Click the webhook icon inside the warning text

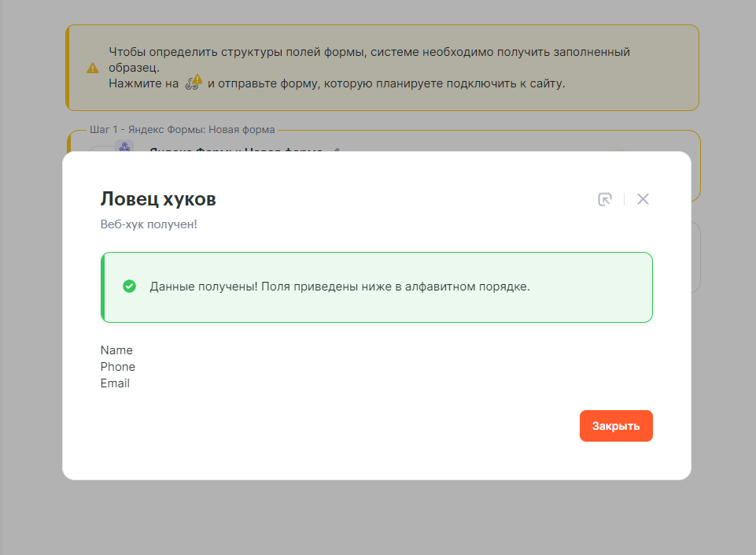[x=194, y=83]
